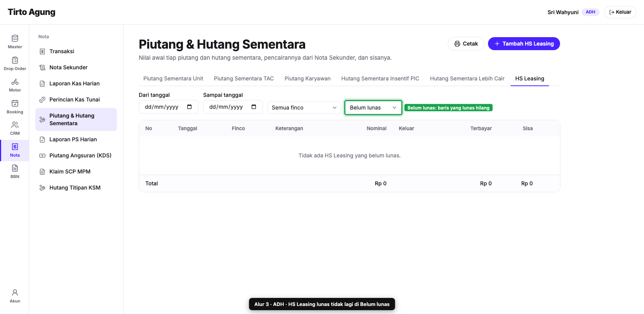Click the Dari tanggal date field
Screen dimensions: 644x314
169,107
